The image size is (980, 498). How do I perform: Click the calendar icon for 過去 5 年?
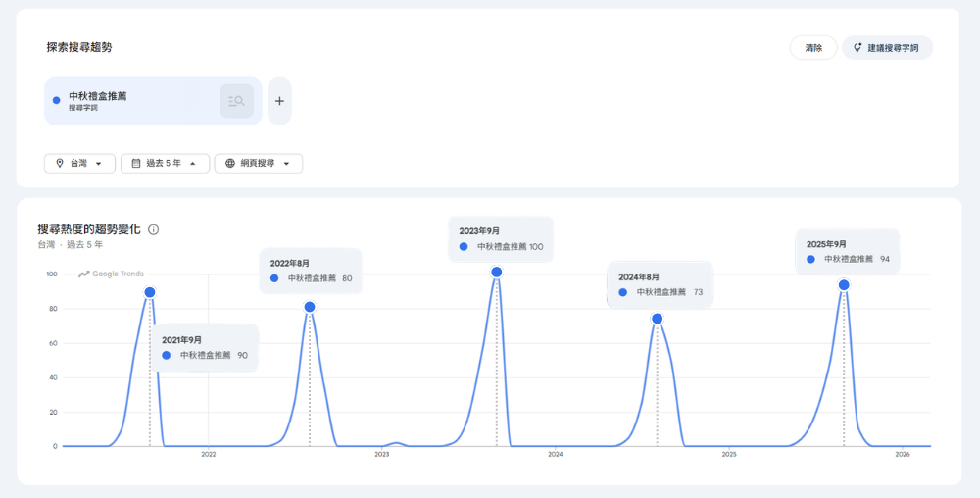click(x=136, y=163)
